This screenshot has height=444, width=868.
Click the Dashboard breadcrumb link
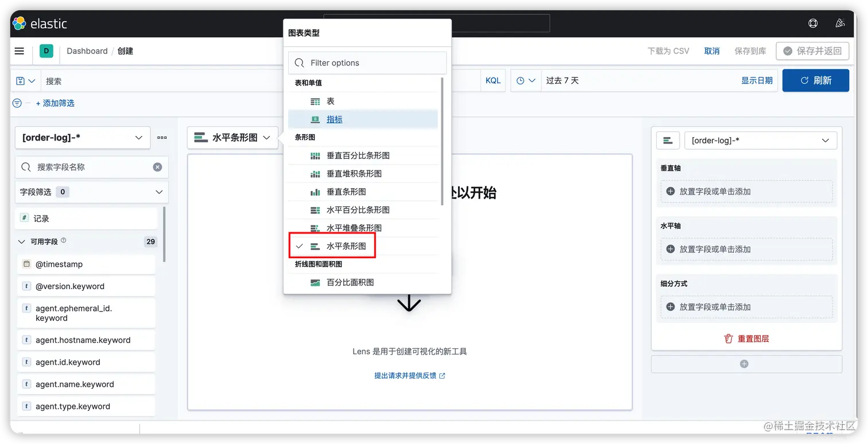pyautogui.click(x=87, y=51)
